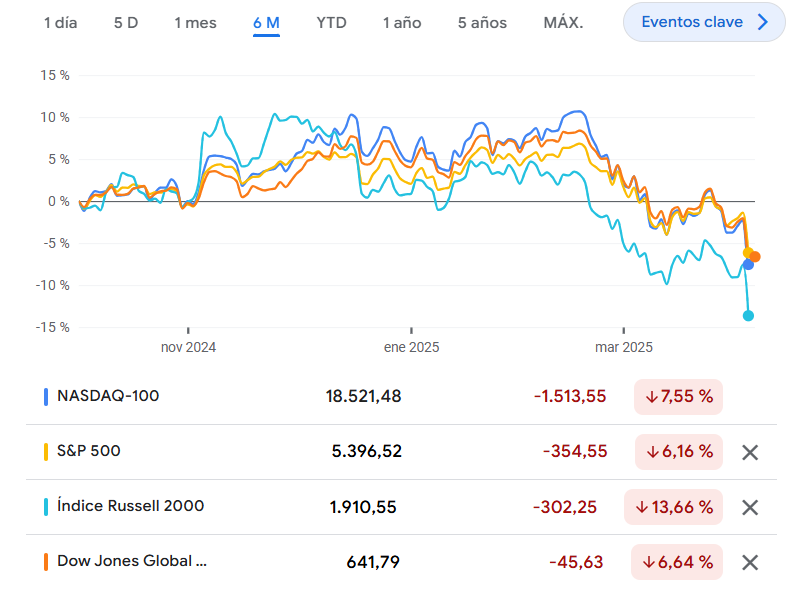
Task: Open the Eventos clave button
Action: (x=704, y=22)
